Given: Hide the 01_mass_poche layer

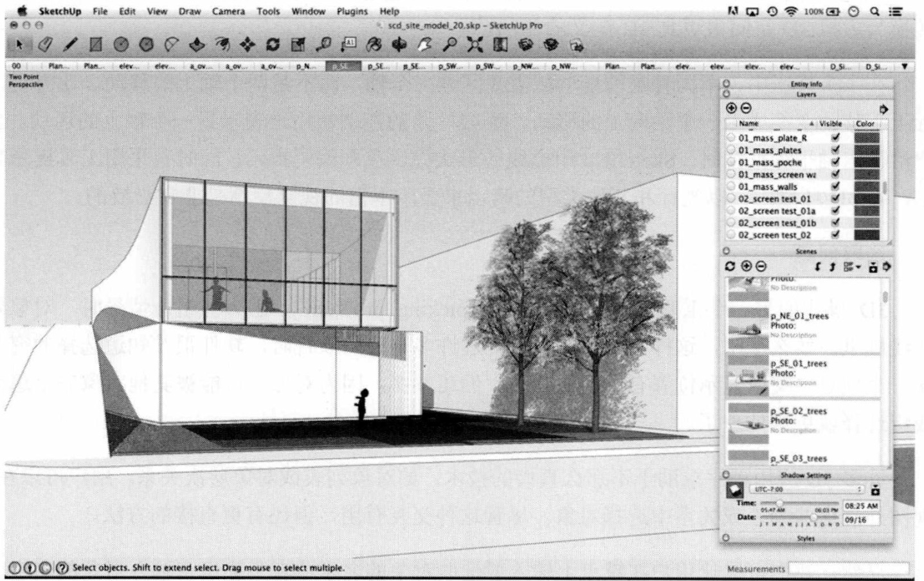Looking at the screenshot, I should point(835,162).
